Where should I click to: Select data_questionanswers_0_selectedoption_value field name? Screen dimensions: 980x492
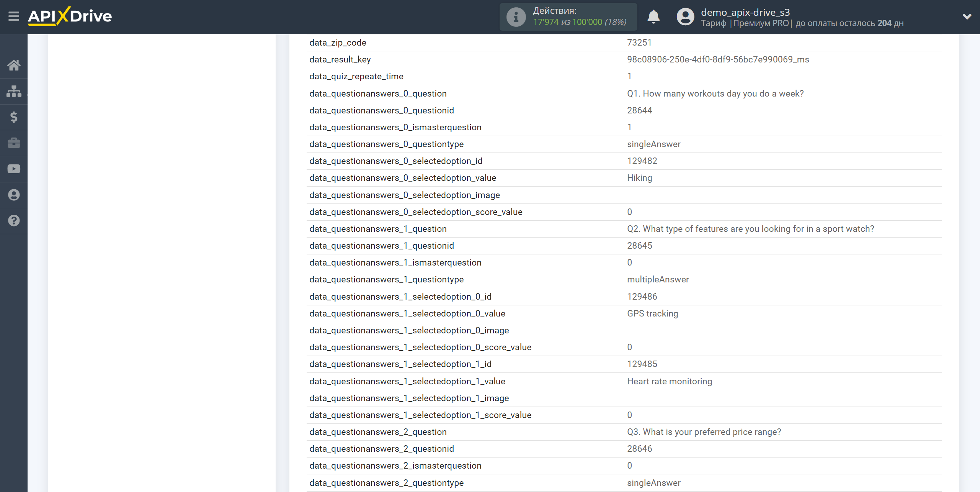(x=402, y=178)
